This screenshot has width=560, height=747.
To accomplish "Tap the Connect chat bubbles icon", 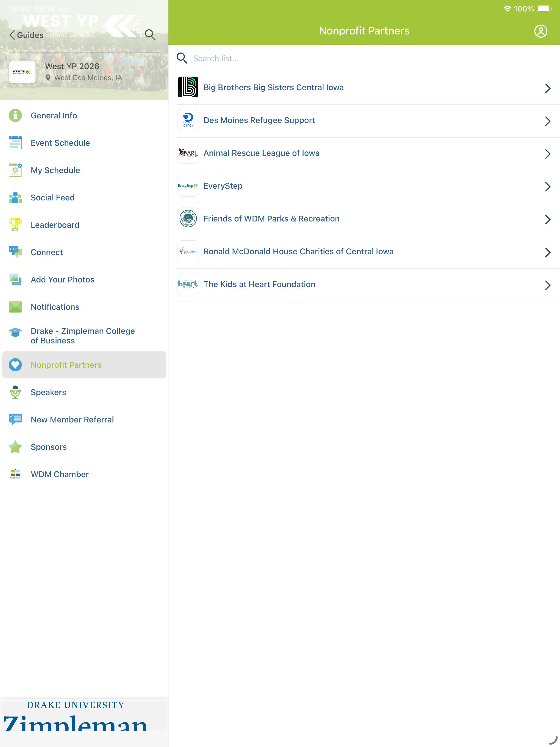I will [x=15, y=252].
